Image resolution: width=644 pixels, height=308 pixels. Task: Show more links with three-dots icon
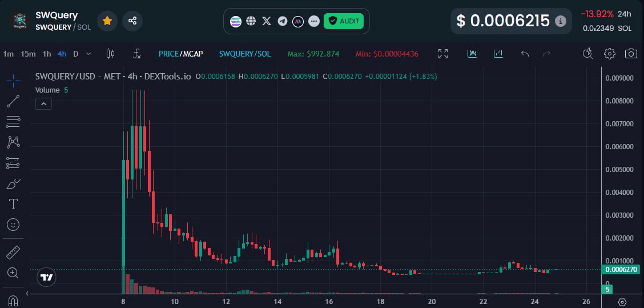pyautogui.click(x=314, y=21)
